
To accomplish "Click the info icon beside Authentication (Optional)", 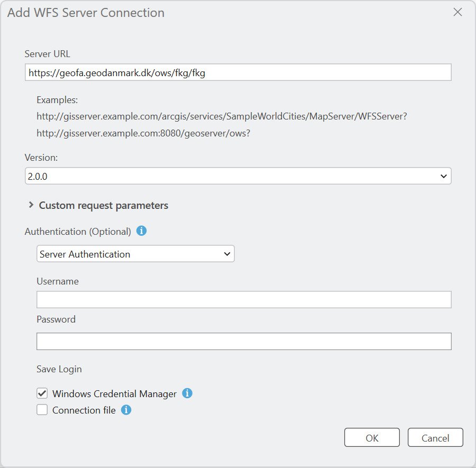I will click(x=141, y=231).
